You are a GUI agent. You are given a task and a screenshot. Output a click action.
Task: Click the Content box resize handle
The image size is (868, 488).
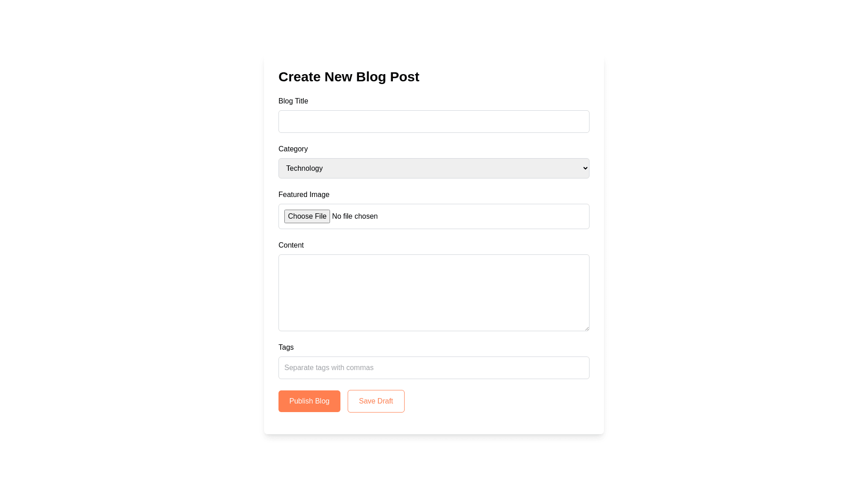point(587,328)
